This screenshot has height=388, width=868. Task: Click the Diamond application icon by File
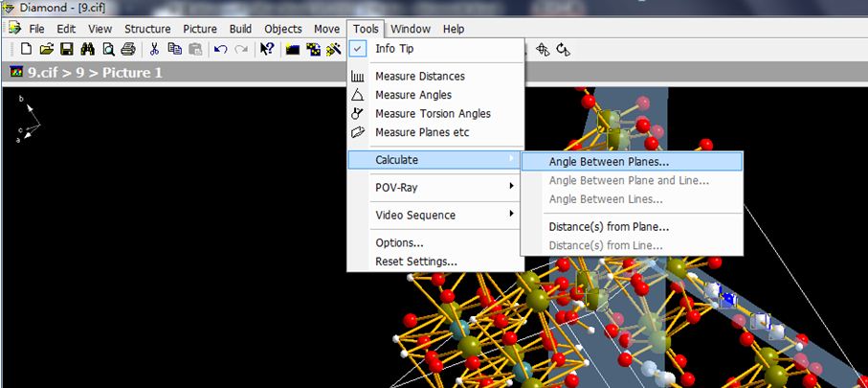click(14, 29)
